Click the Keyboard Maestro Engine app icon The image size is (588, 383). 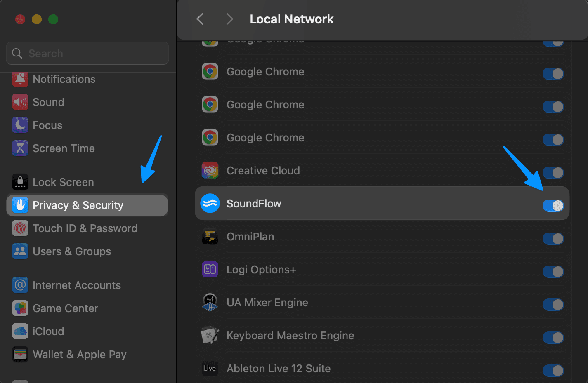click(x=210, y=336)
